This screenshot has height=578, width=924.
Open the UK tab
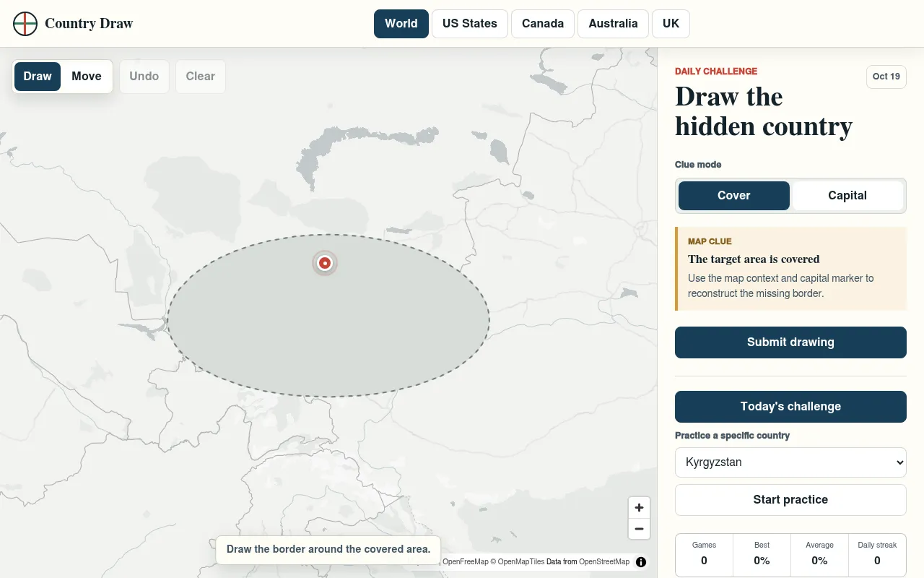coord(671,24)
